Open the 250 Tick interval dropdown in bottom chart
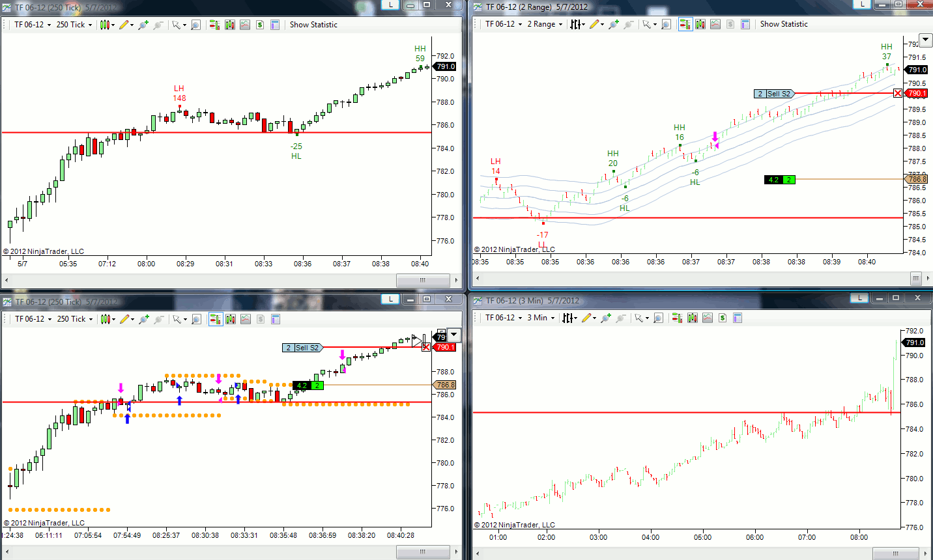Image resolution: width=933 pixels, height=560 pixels. tap(75, 319)
